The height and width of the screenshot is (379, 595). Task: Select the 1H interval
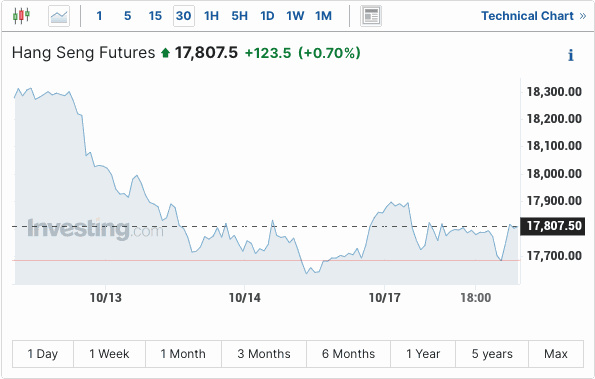tap(211, 16)
